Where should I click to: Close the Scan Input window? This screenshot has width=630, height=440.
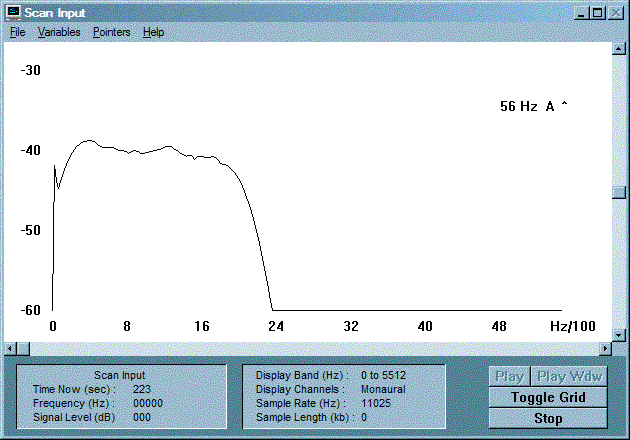pos(616,13)
